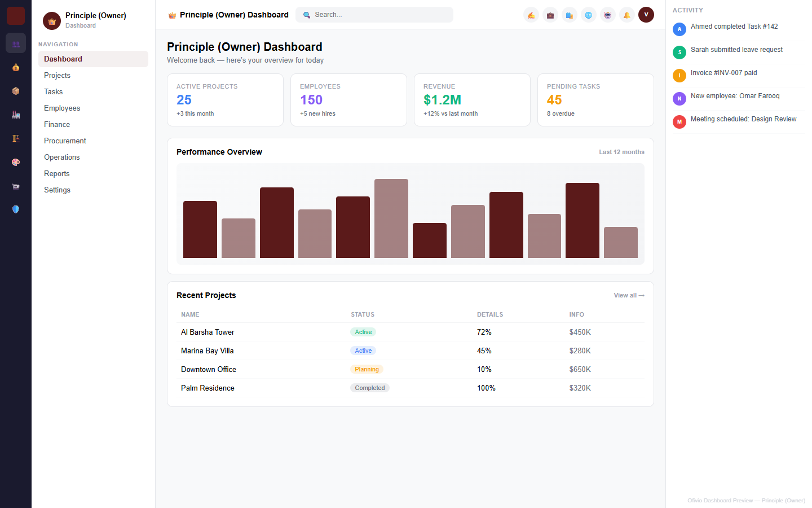Click the shopping bags icon in top bar
Image resolution: width=812 pixels, height=508 pixels.
(570, 15)
